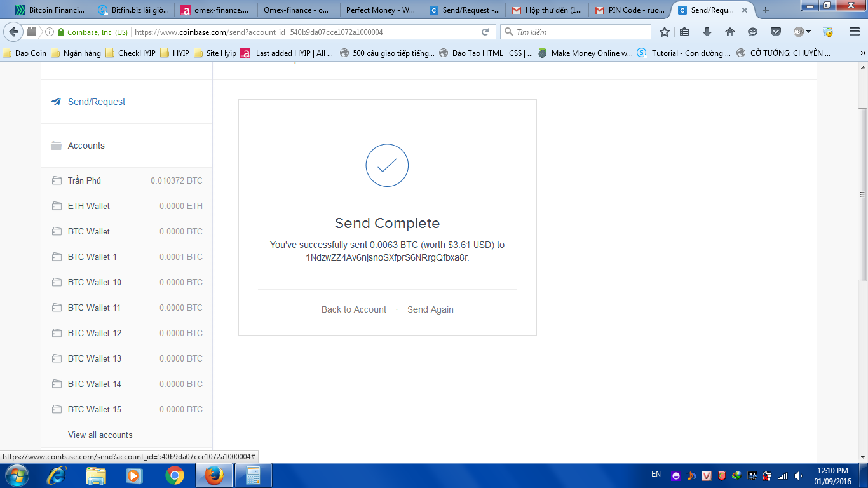Viewport: 868px width, 488px height.
Task: Click the Adblock Plus ABP icon
Action: tap(799, 32)
